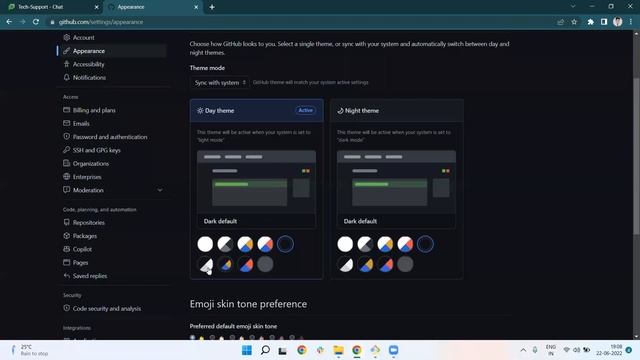Choose Light Tritanopia swatch for Day theme
This screenshot has height=360, width=640.
point(265,244)
